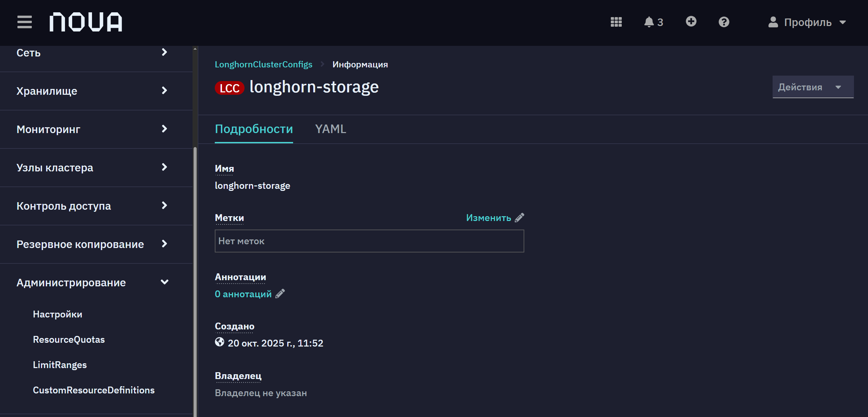This screenshot has height=417, width=868.
Task: Open LimitRanges in sidebar
Action: pos(60,365)
